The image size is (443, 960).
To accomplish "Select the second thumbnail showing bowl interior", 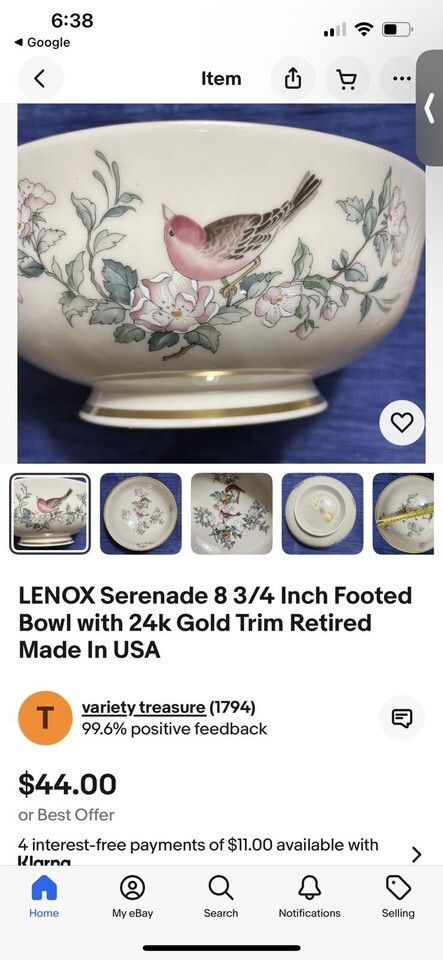I will (141, 514).
